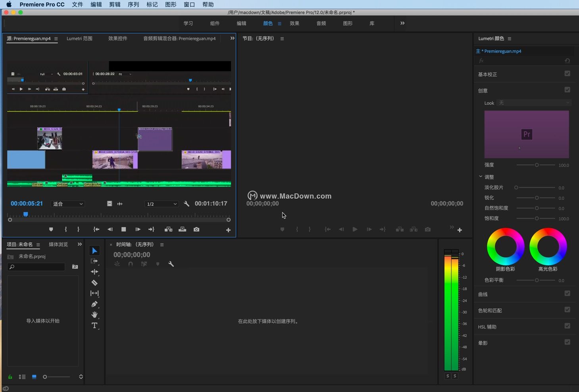Image resolution: width=579 pixels, height=392 pixels.
Task: Switch Project panel to icon view
Action: pyautogui.click(x=34, y=377)
